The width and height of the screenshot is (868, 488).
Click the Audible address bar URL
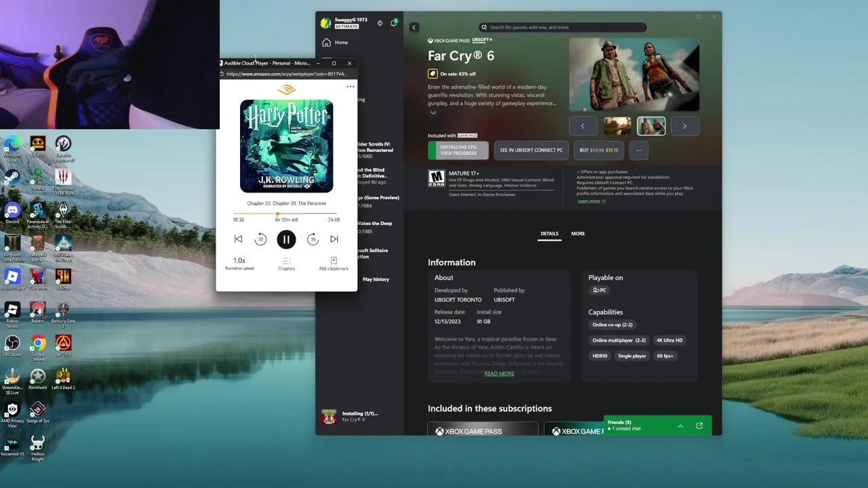pyautogui.click(x=286, y=74)
